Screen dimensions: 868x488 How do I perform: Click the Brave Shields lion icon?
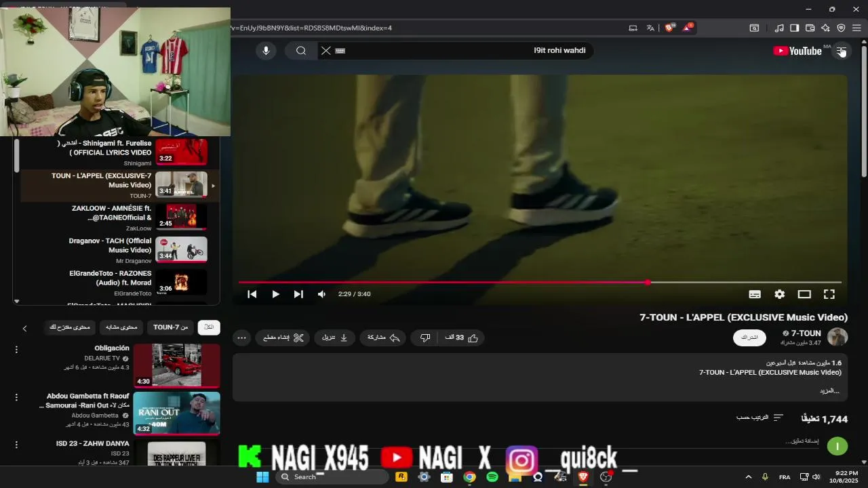[669, 28]
